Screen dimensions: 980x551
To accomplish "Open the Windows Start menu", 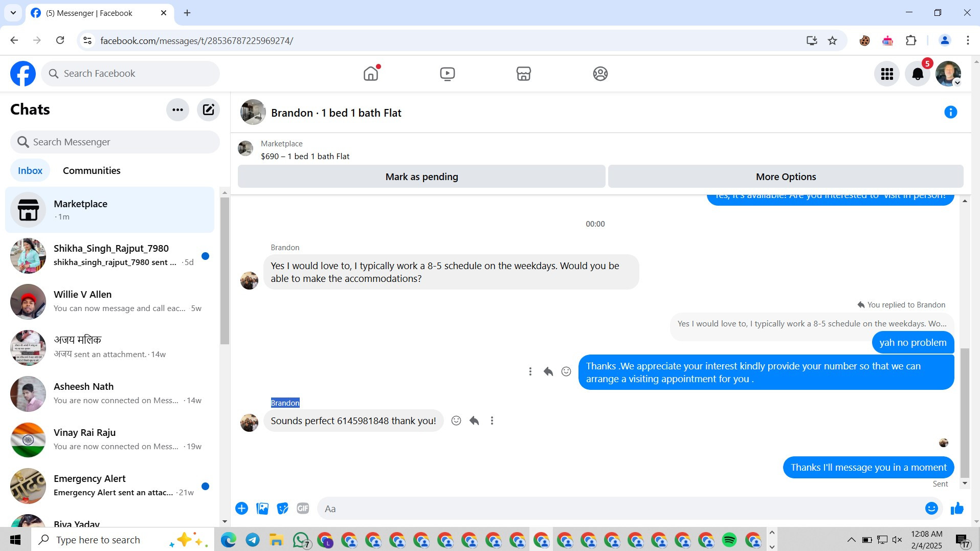I will (x=15, y=540).
